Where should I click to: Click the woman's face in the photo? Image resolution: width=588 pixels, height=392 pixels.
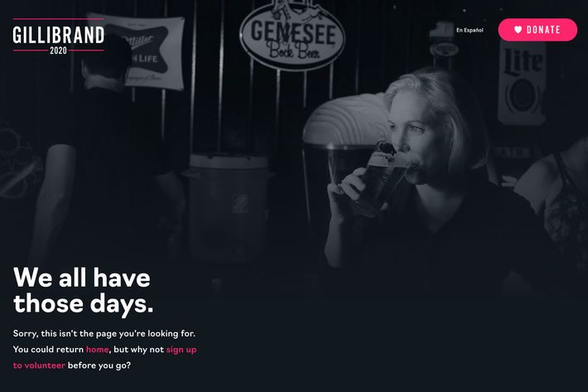(411, 137)
